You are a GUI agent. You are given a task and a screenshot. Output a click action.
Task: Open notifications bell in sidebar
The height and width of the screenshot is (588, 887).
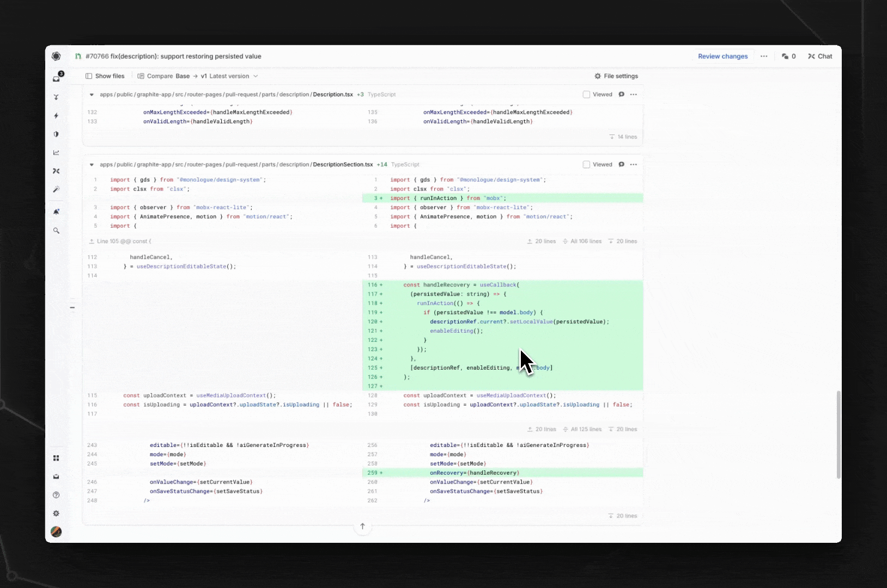56,212
